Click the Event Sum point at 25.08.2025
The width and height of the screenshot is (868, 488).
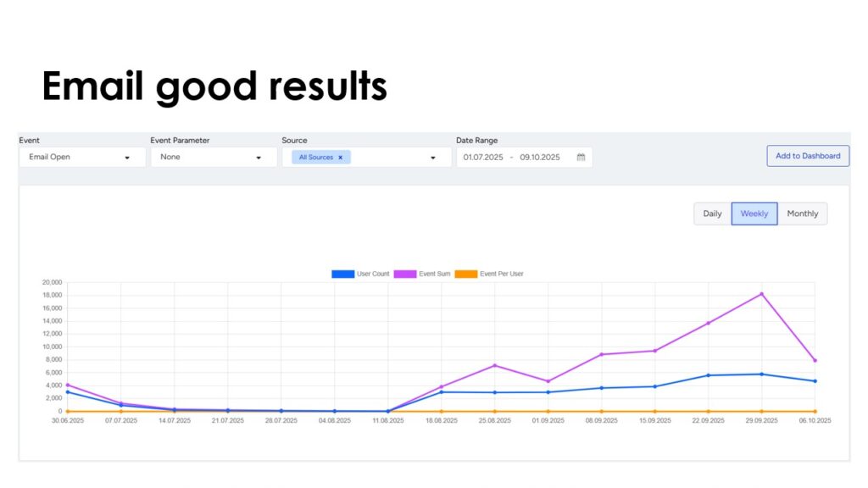coord(495,365)
